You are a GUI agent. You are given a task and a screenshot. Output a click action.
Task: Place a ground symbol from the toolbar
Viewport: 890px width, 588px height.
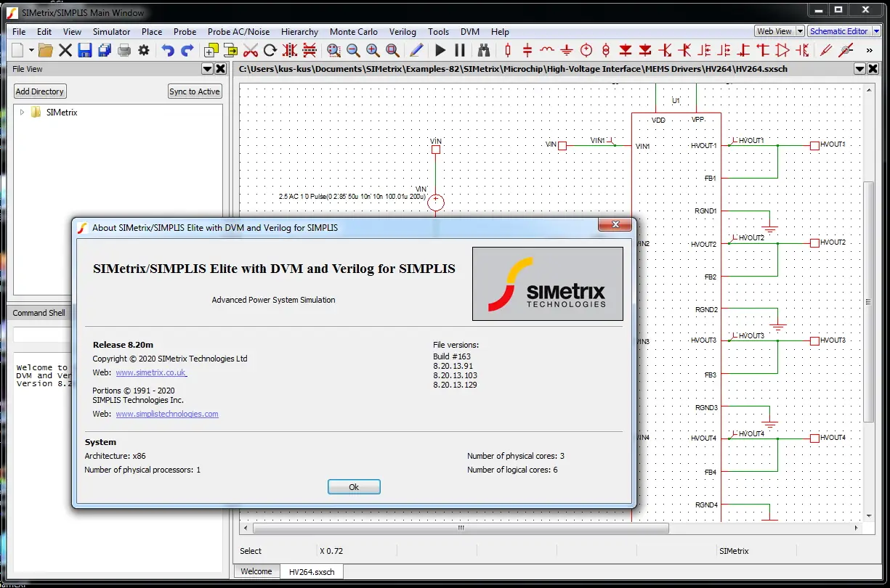pos(567,50)
